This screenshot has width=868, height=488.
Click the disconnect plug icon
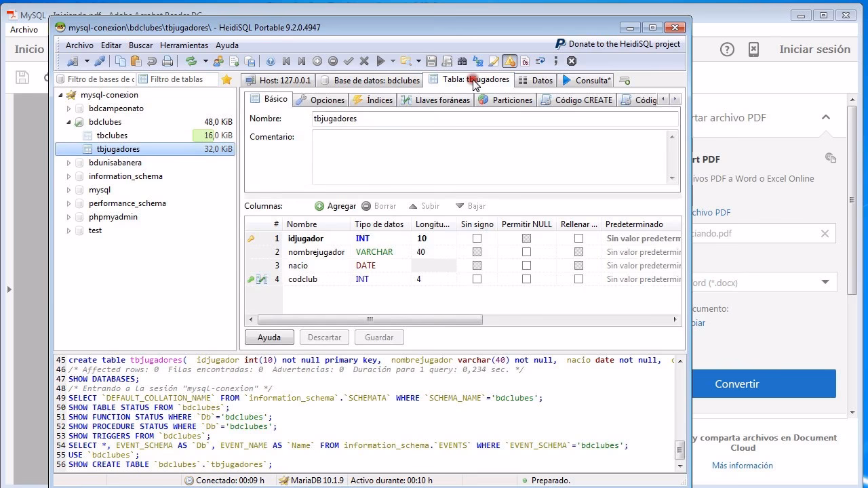click(x=100, y=61)
